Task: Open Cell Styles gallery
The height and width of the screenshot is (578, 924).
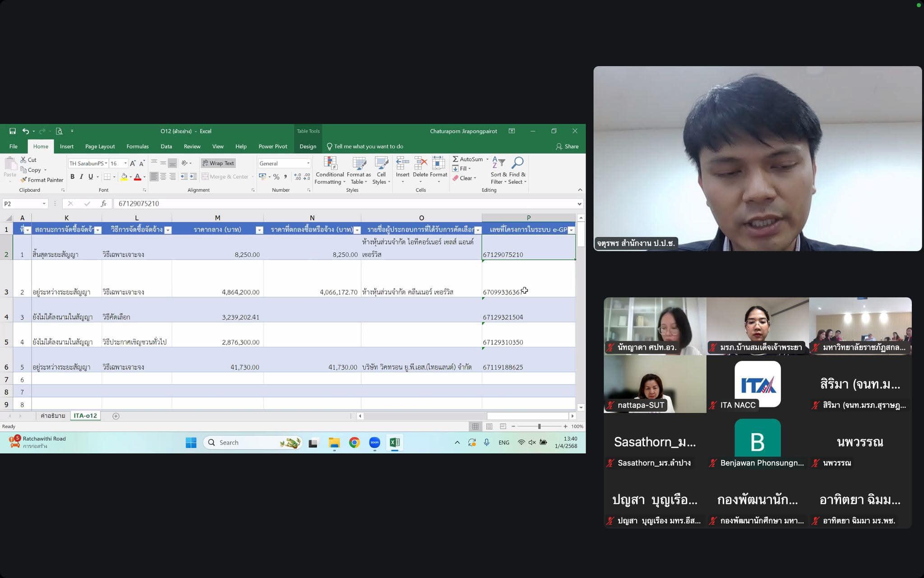Action: [381, 170]
